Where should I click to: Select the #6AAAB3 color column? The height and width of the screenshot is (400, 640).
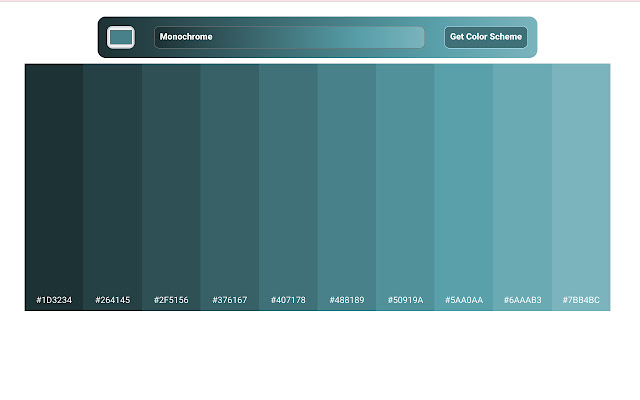coord(522,187)
